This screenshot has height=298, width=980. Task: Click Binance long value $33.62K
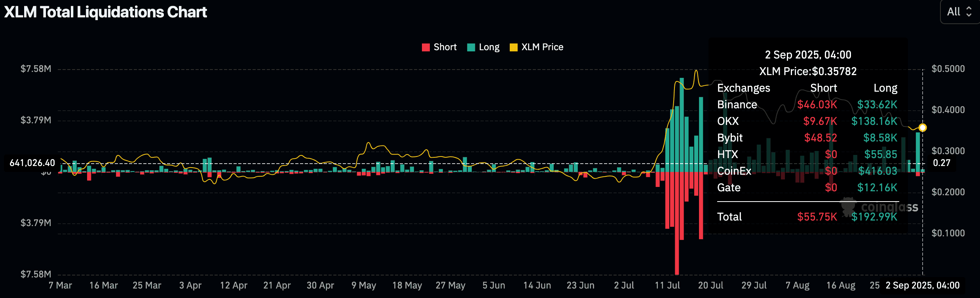point(877,104)
